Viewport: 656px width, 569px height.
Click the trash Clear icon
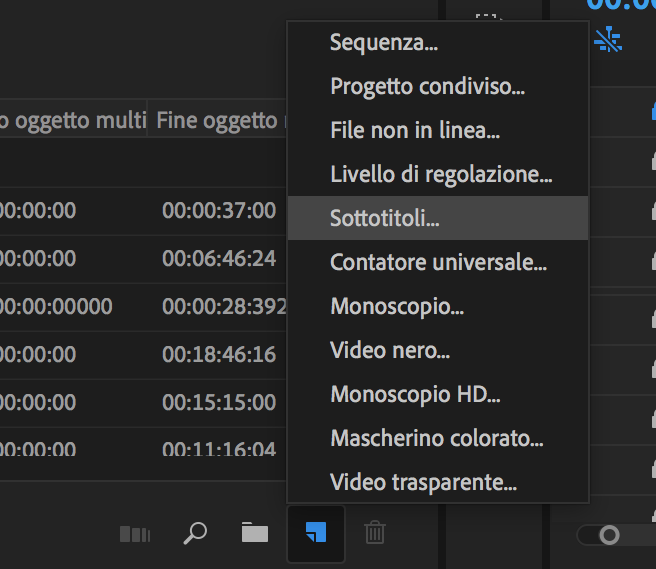tap(375, 533)
